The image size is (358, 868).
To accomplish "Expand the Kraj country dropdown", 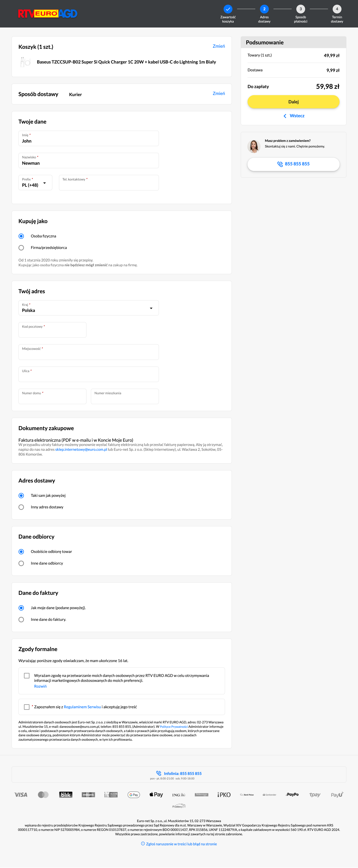I will click(88, 308).
